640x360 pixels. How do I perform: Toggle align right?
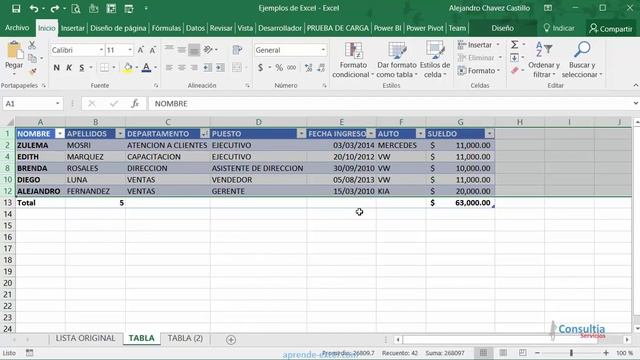coord(194,67)
